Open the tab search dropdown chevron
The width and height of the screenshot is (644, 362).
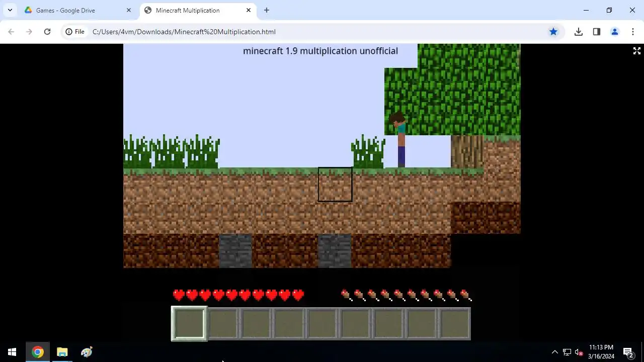click(x=10, y=10)
